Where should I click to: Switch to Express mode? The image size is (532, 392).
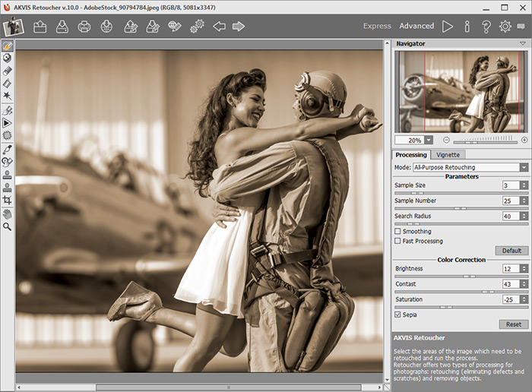pos(377,27)
